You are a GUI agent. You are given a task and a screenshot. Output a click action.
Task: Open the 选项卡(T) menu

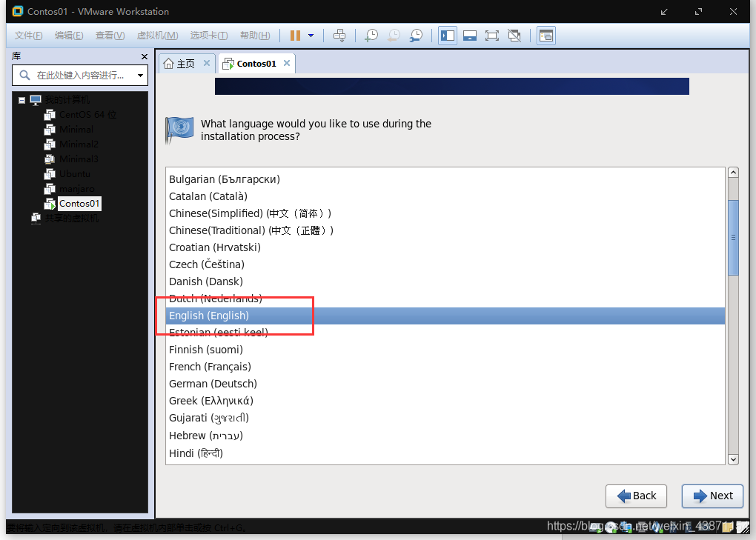(x=209, y=36)
